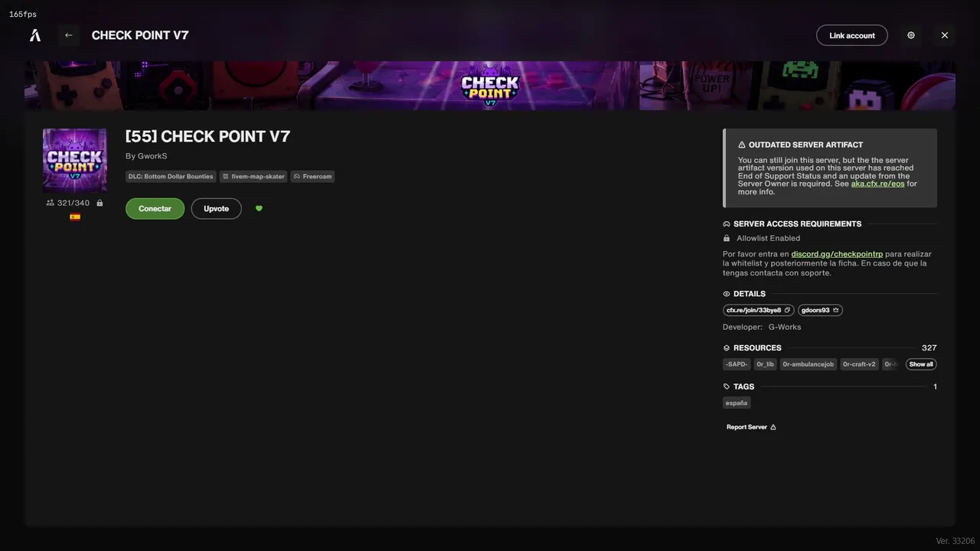Click the G-Works developer name

(x=785, y=328)
